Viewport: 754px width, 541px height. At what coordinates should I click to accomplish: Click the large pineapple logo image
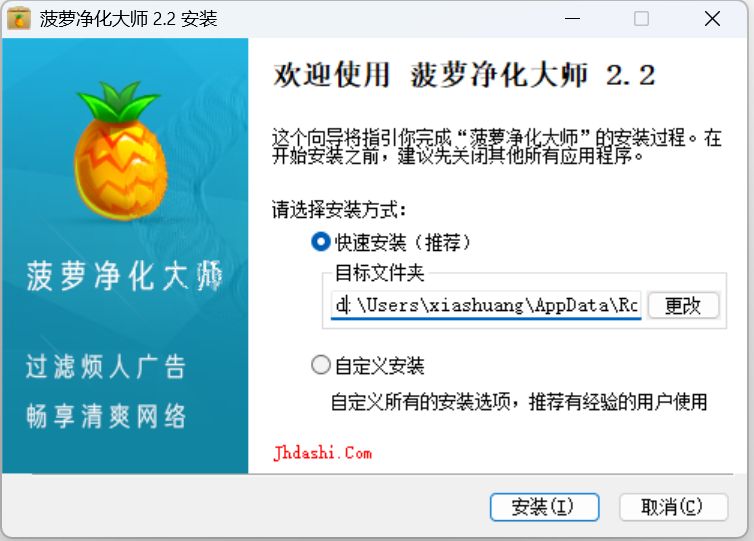click(x=120, y=150)
